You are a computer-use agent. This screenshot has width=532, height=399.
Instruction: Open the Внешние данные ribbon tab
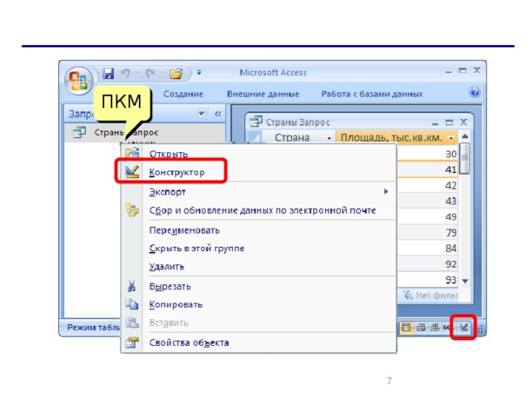click(263, 94)
